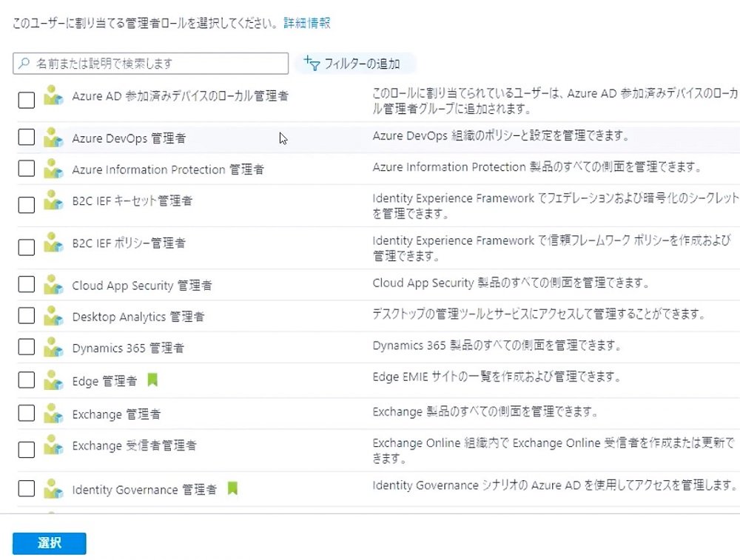Click description 'Azure DevOps 組織のポリシーと設定を管理できます。'
The width and height of the screenshot is (740, 560).
pos(501,136)
